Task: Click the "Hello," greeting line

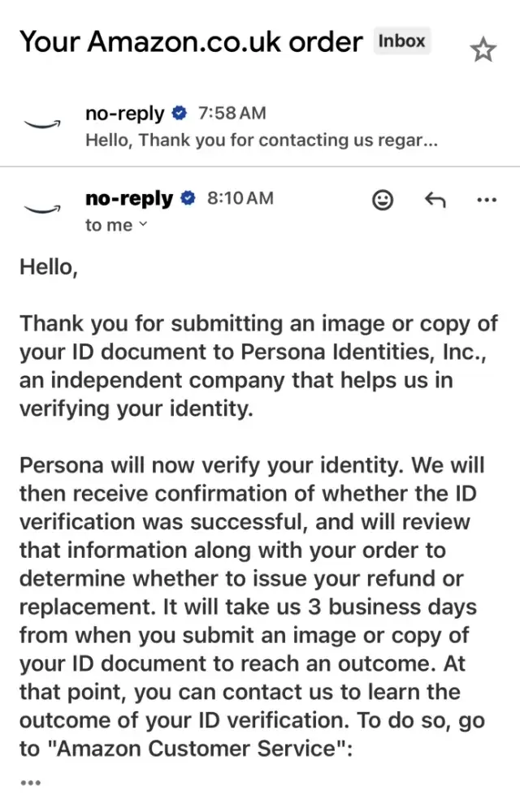Action: [x=49, y=267]
